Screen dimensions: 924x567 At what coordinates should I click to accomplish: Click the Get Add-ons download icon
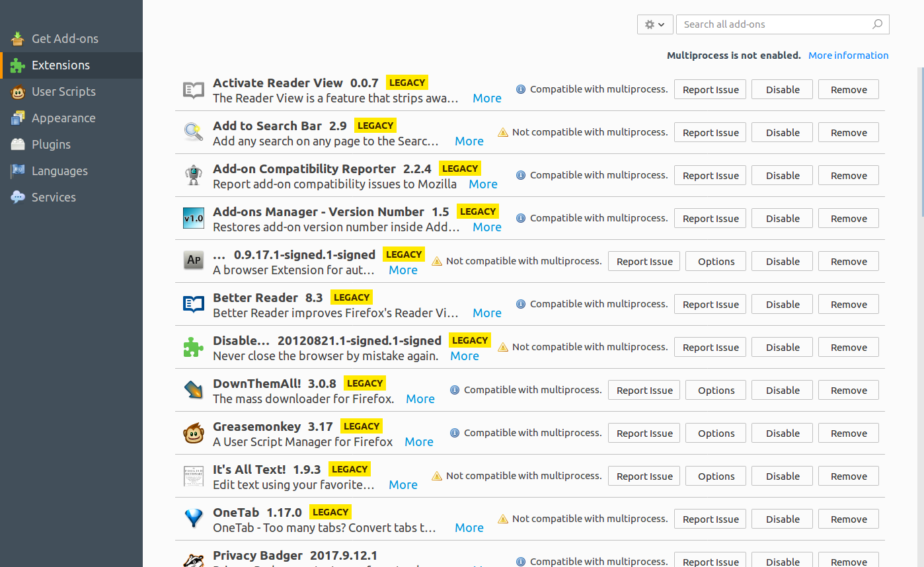pos(18,38)
